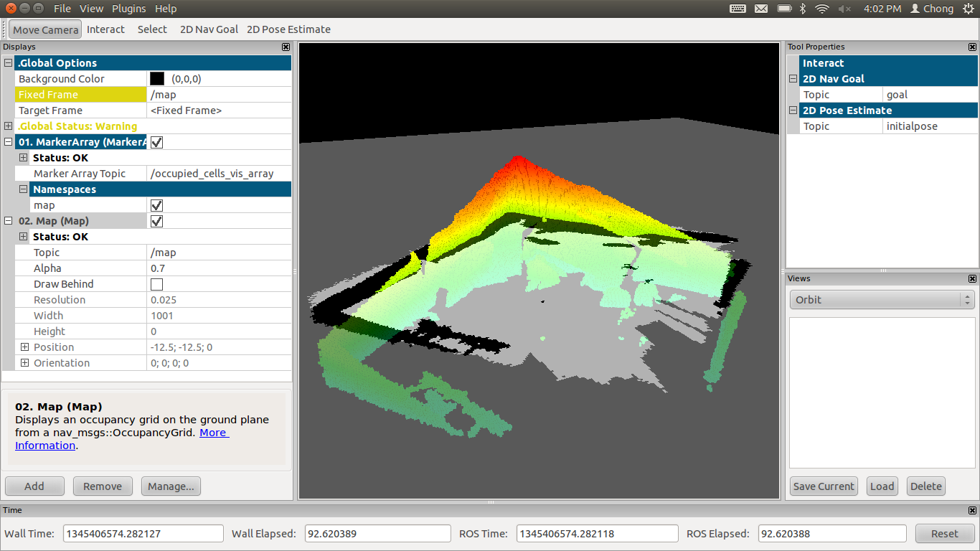
Task: Click the black Background Color swatch
Action: [x=157, y=79]
